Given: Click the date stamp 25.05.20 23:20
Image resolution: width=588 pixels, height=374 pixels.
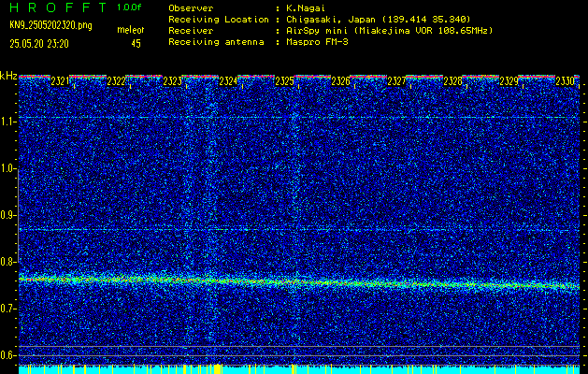Looking at the screenshot, I should 39,44.
